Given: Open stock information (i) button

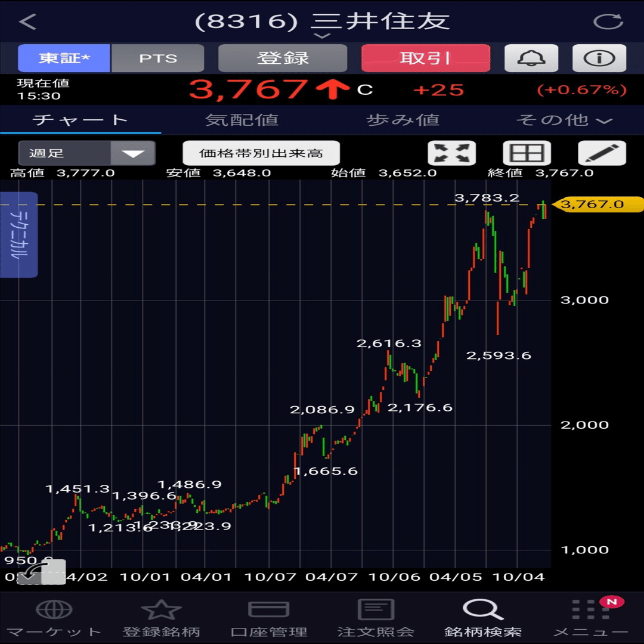Looking at the screenshot, I should 599,58.
